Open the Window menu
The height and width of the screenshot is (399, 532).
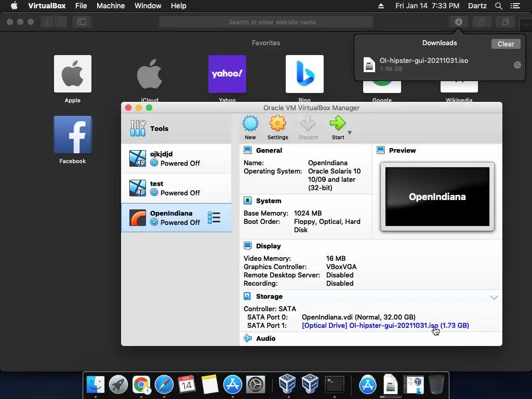pyautogui.click(x=148, y=6)
